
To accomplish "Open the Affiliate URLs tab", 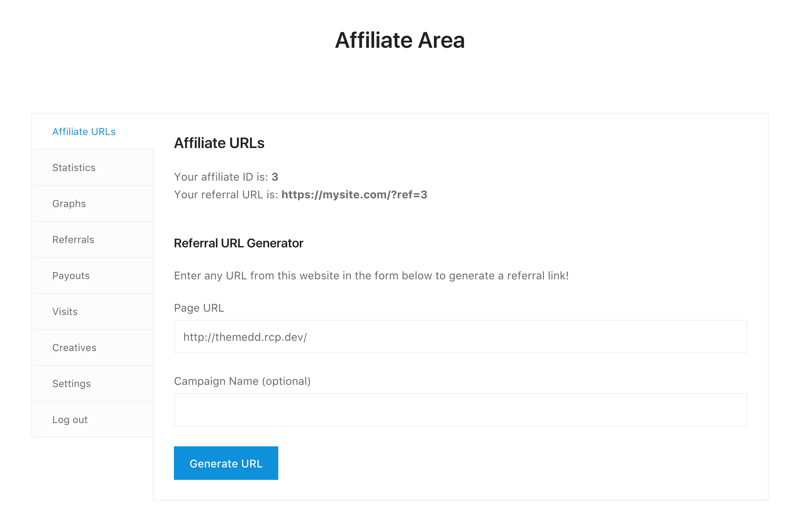I will coord(84,132).
